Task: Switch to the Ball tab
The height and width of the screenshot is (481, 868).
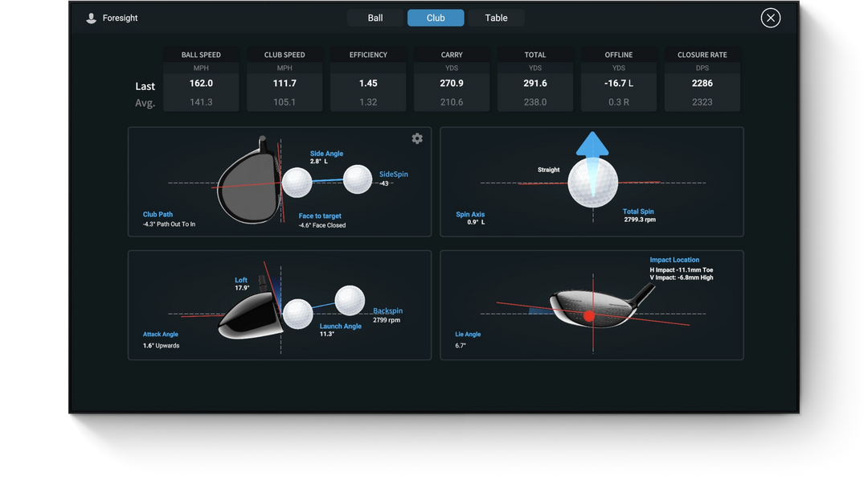Action: [375, 17]
